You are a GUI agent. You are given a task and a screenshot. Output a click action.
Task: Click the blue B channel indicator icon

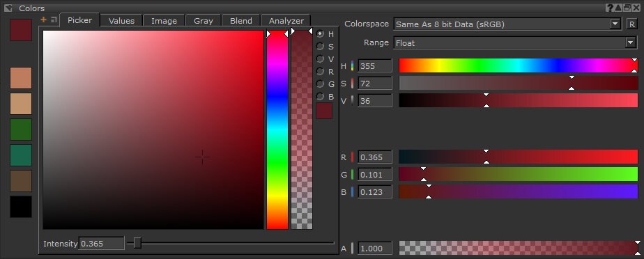[353, 191]
